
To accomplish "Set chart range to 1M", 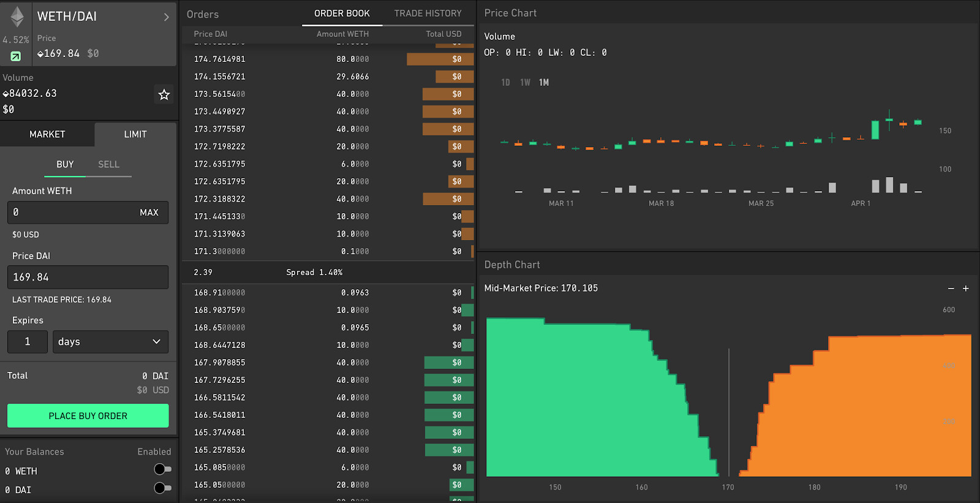I will [544, 83].
